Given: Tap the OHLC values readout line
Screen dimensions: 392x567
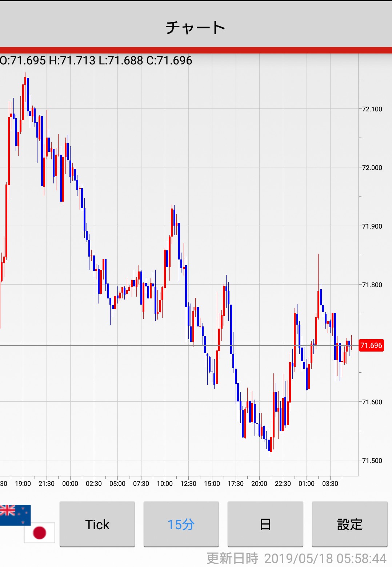Looking at the screenshot, I should tap(96, 60).
